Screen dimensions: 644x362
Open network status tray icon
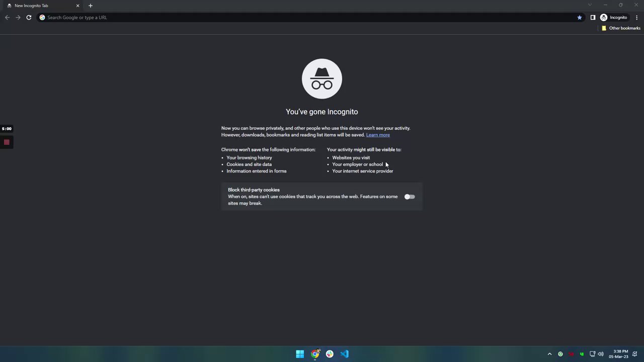pyautogui.click(x=592, y=354)
